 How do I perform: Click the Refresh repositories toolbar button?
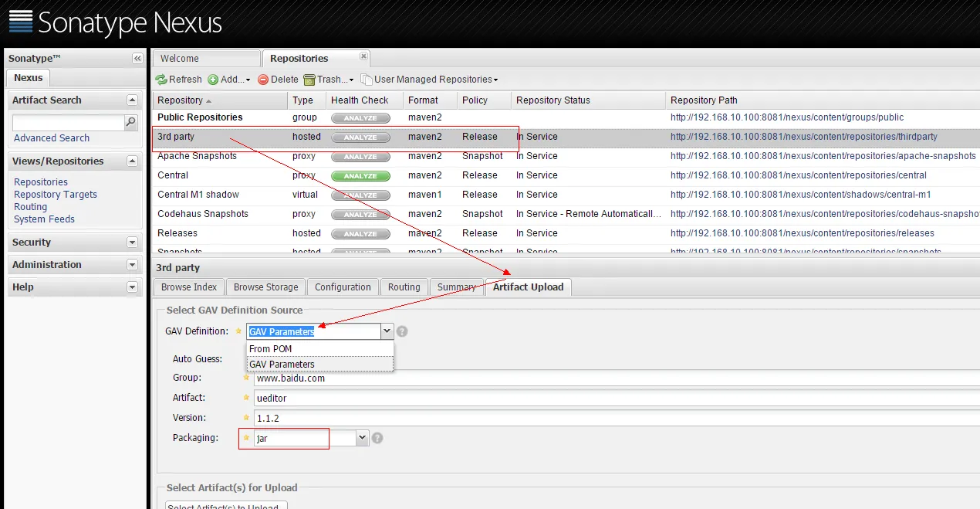pyautogui.click(x=178, y=80)
